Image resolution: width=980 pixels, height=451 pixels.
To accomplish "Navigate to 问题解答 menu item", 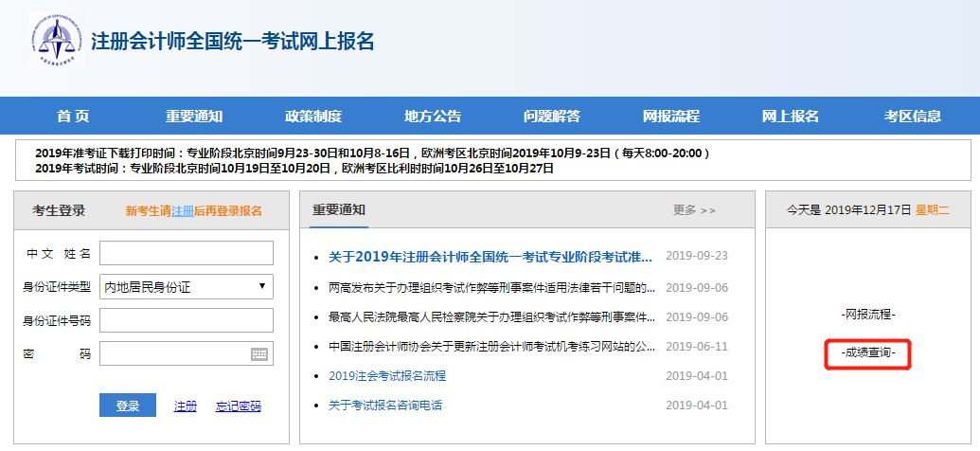I will (x=552, y=117).
